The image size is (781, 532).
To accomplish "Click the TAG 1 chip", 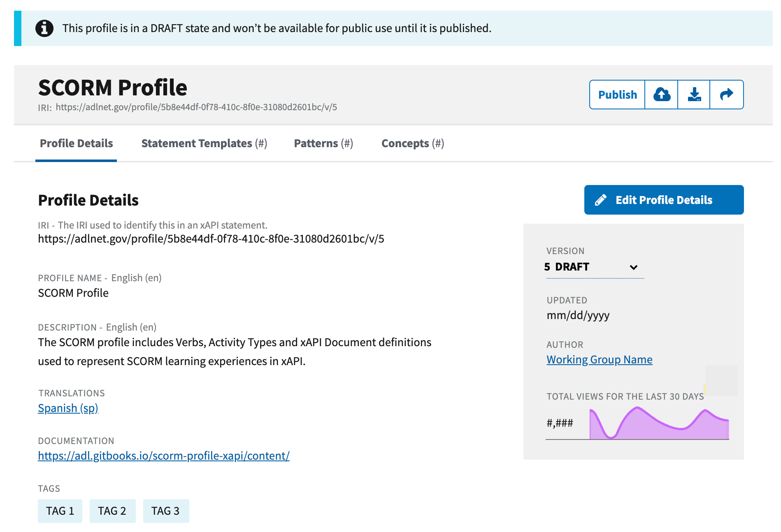I will 60,511.
